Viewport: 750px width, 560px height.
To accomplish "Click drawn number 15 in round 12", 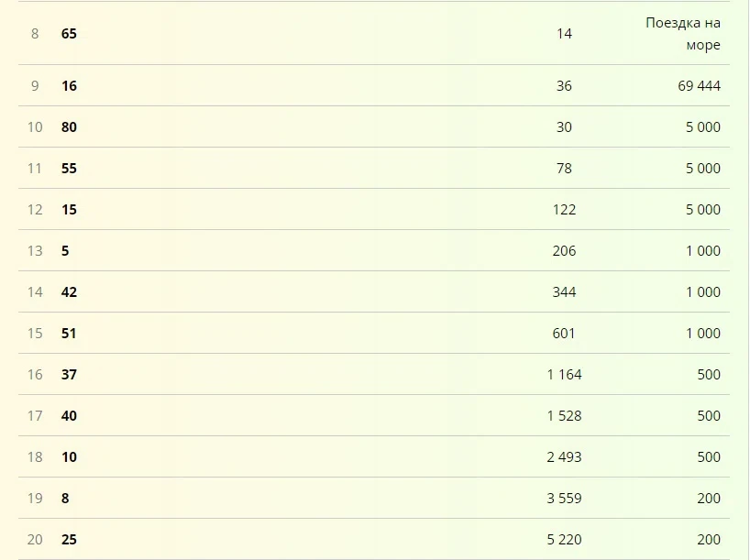I will coord(69,210).
